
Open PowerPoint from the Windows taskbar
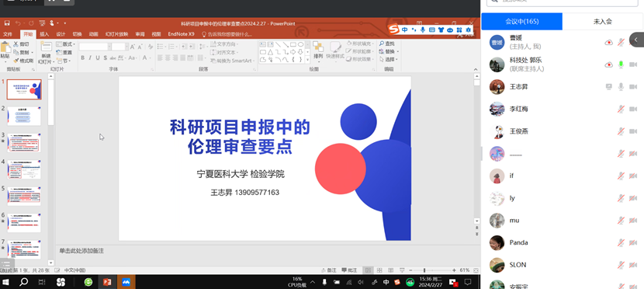107,282
